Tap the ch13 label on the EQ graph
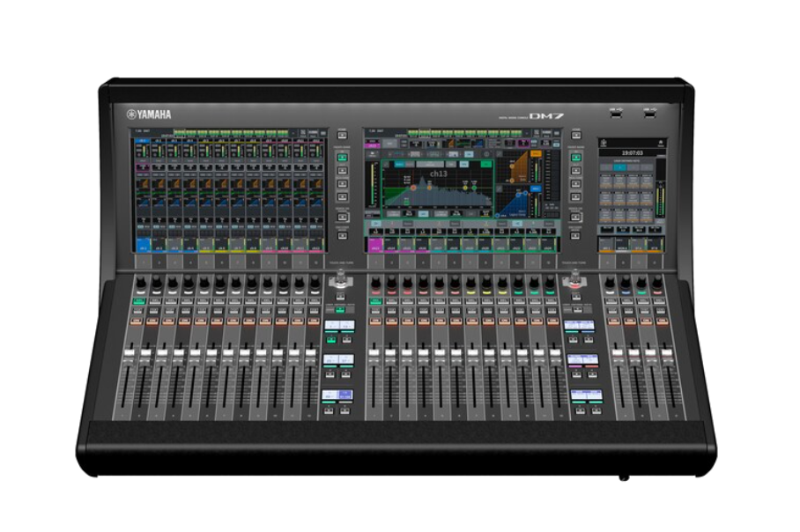Image resolution: width=800 pixels, height=532 pixels. point(439,174)
